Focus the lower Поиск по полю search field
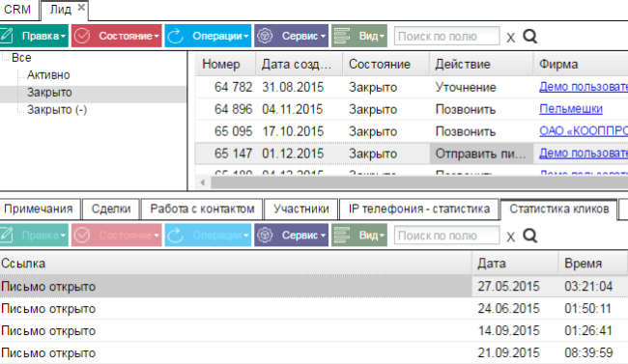Image resolution: width=628 pixels, height=364 pixels. coord(447,236)
